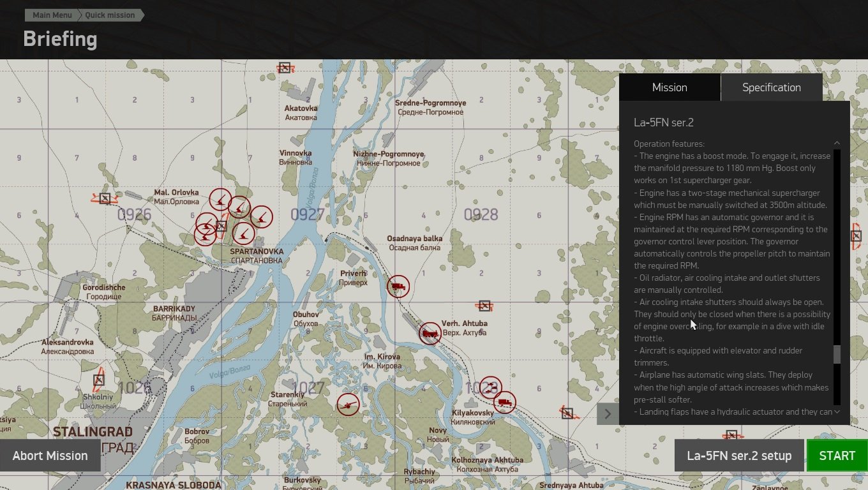
Task: Open the Specification tab
Action: click(x=772, y=87)
